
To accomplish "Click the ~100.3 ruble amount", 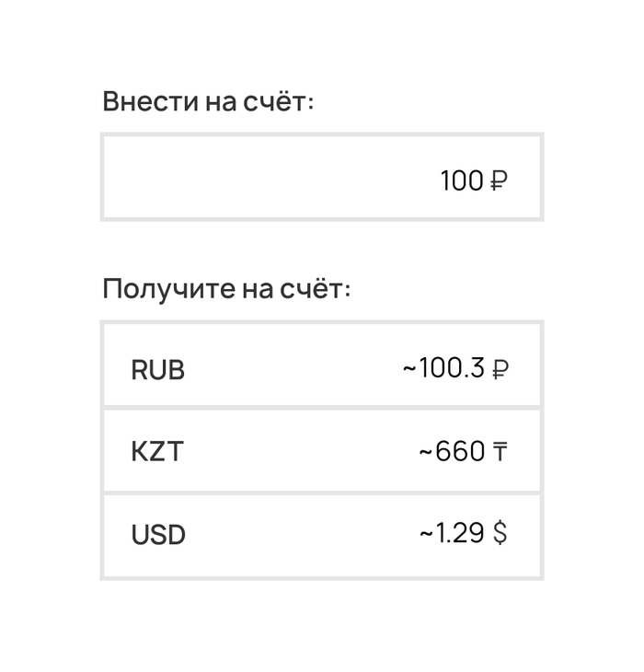I will [443, 369].
